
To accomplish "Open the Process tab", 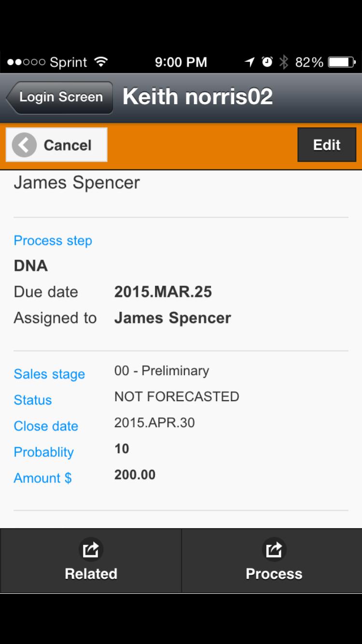I will 274,561.
